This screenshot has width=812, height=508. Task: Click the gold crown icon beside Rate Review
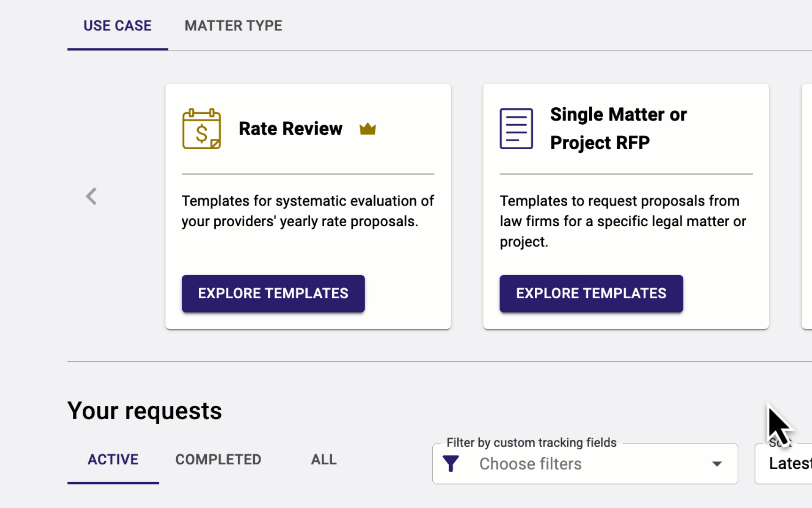click(367, 128)
